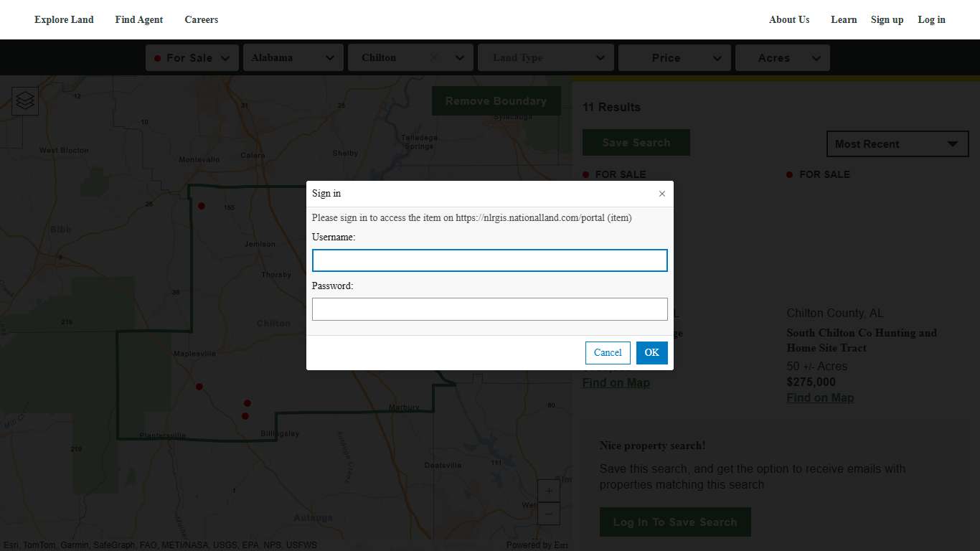Expand the For Sale dropdown

[x=192, y=58]
